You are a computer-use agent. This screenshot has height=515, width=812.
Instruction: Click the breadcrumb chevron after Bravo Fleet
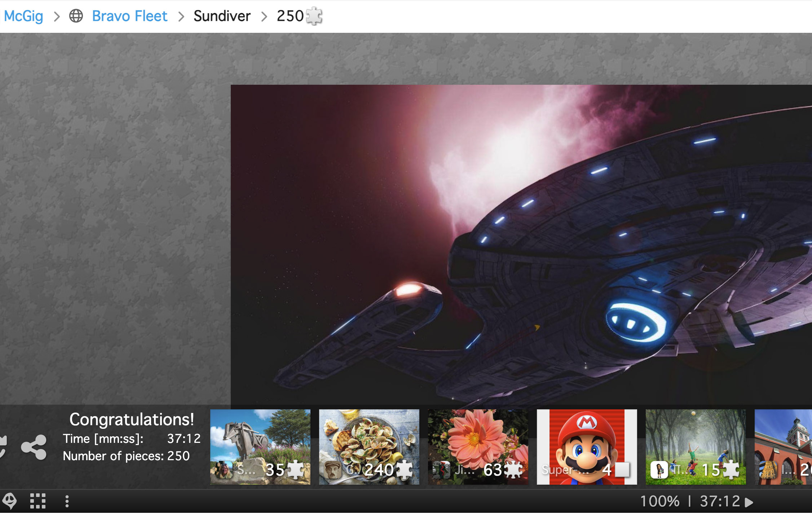tap(181, 16)
